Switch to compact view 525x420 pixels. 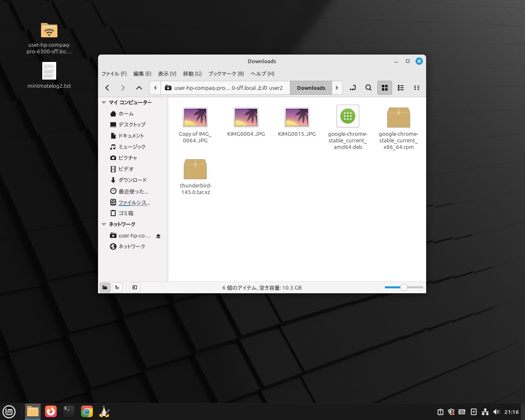pyautogui.click(x=417, y=88)
